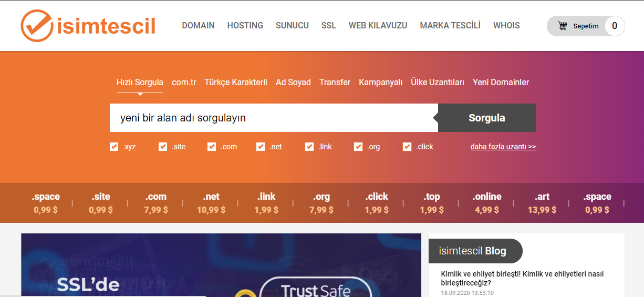The image size is (644, 297).
Task: Select the Ad Soyad tab
Action: [x=293, y=82]
